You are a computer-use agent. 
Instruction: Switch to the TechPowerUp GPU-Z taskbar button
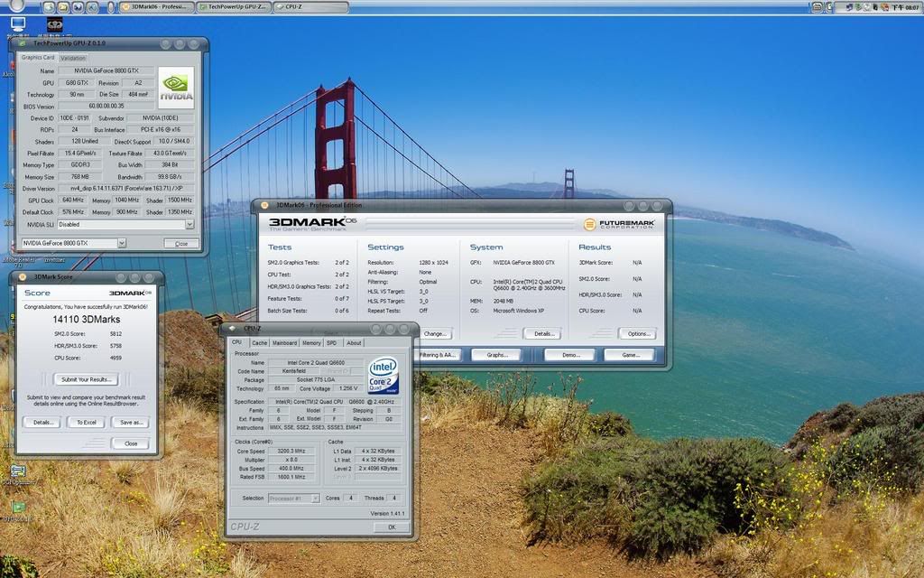(x=234, y=7)
